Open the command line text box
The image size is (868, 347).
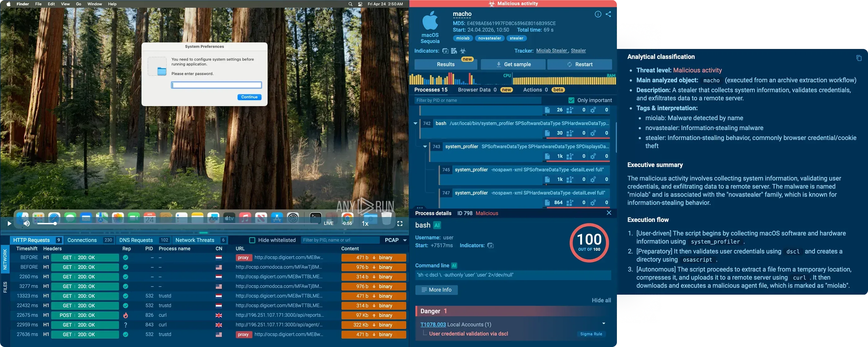[x=513, y=275]
